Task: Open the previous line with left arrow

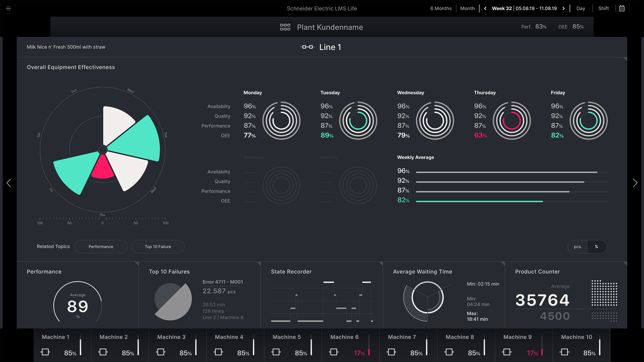Action: (9, 183)
